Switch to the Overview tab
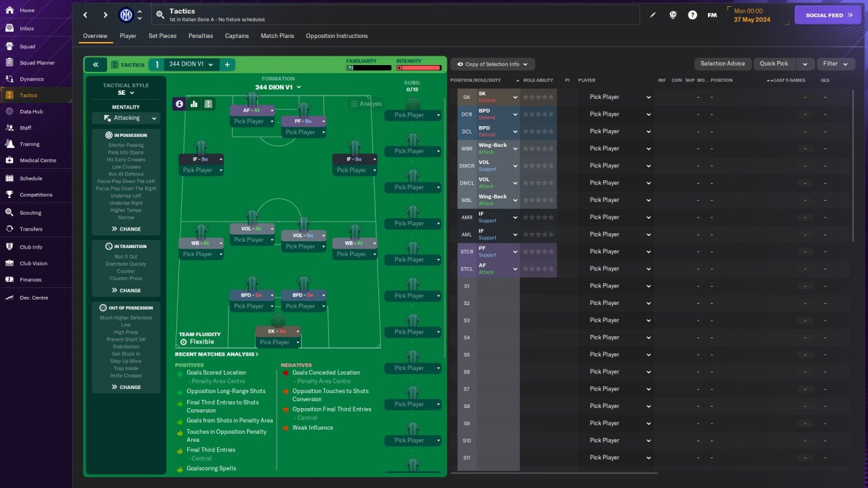 (95, 36)
